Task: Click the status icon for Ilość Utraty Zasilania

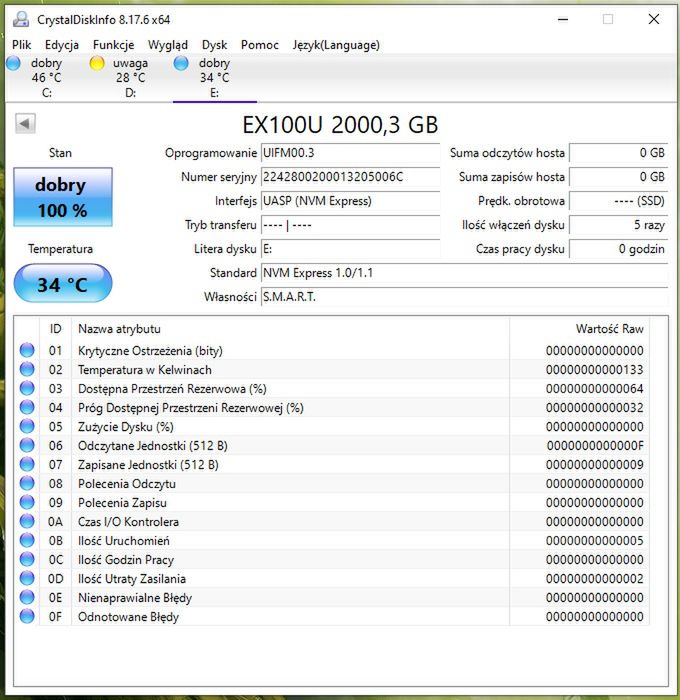Action: coord(27,578)
